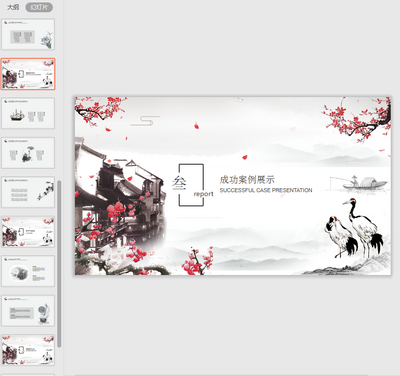This screenshot has width=400, height=376.
Task: Select the 叁 section number character
Action: tap(179, 183)
